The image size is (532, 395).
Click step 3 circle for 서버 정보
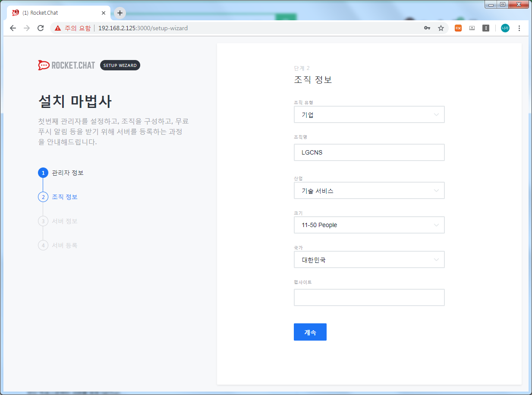tap(43, 221)
